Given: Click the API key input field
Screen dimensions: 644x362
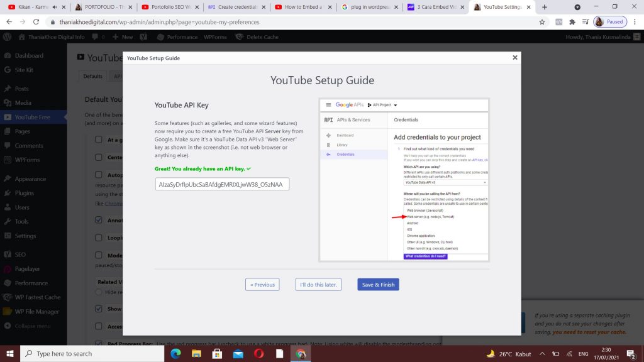Looking at the screenshot, I should tap(221, 184).
